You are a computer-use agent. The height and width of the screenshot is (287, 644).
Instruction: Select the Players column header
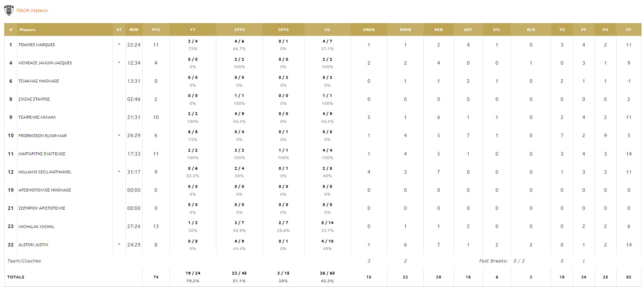[x=27, y=30]
